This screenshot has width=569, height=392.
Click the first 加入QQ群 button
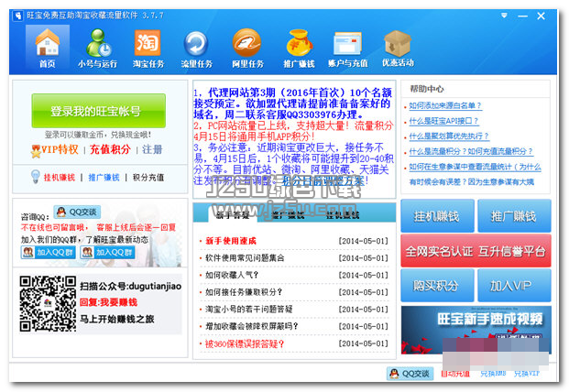pyautogui.click(x=49, y=253)
